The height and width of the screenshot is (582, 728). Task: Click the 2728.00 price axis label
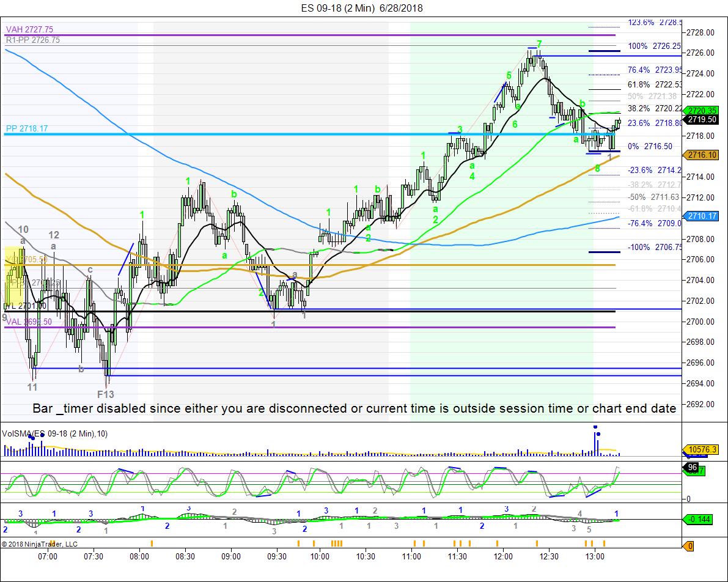700,32
